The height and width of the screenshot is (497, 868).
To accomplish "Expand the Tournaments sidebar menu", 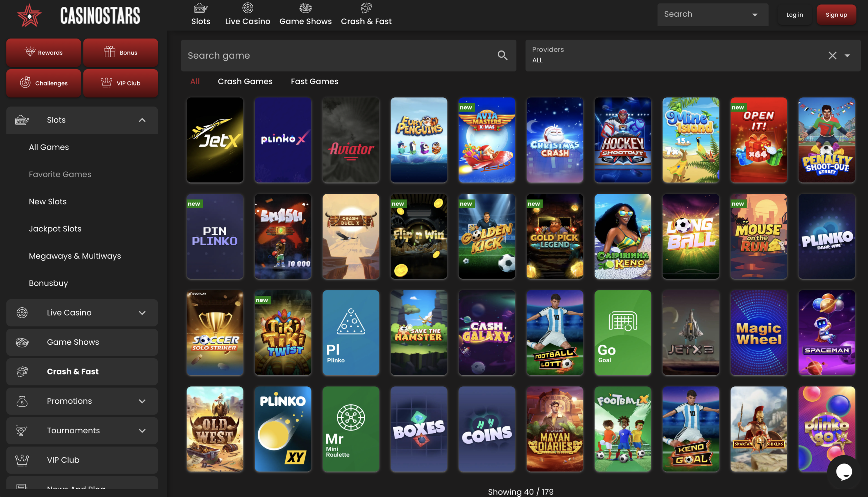I will click(x=142, y=431).
